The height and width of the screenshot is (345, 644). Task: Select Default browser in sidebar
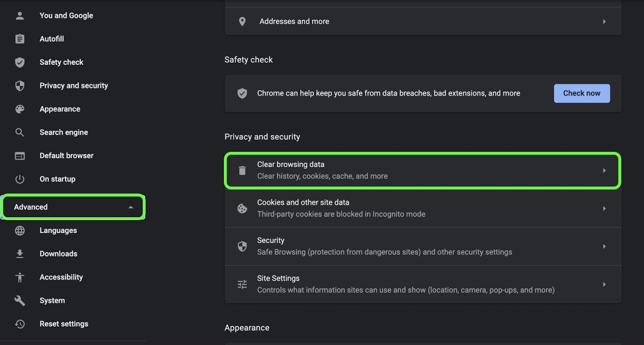(66, 156)
